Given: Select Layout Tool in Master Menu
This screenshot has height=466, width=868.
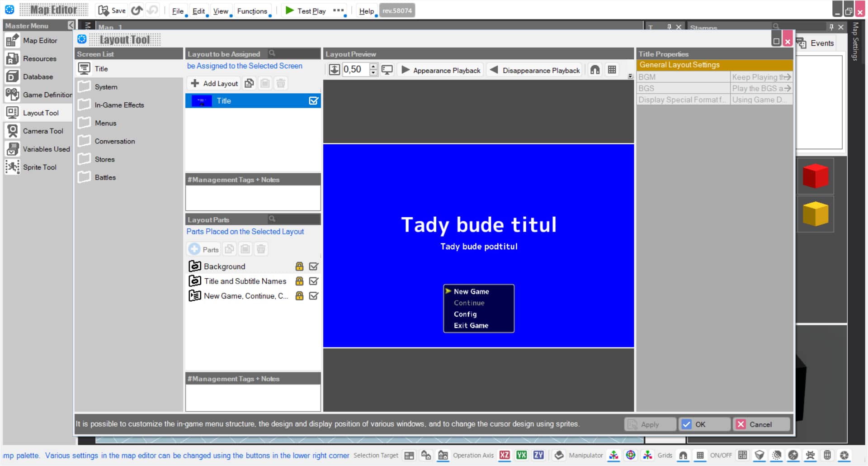Looking at the screenshot, I should pyautogui.click(x=38, y=113).
